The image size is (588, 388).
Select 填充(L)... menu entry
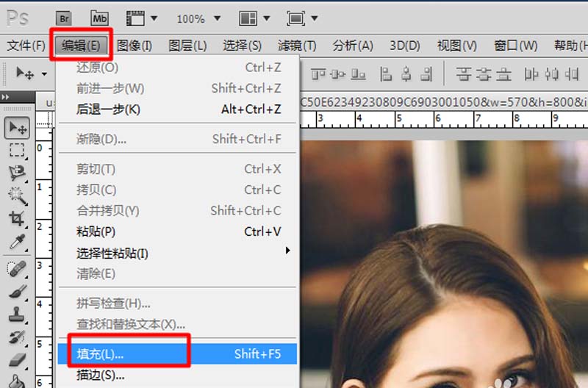pos(178,354)
